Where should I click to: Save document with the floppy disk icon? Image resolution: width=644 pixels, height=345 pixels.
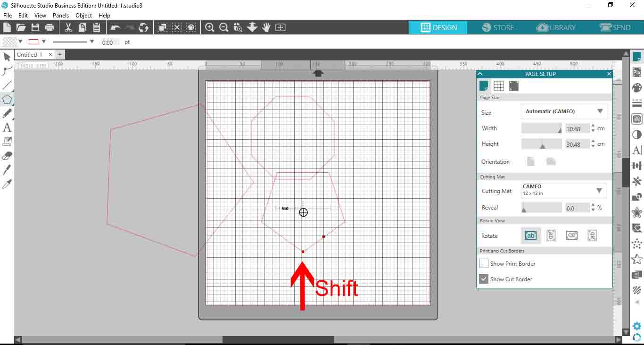tap(35, 27)
